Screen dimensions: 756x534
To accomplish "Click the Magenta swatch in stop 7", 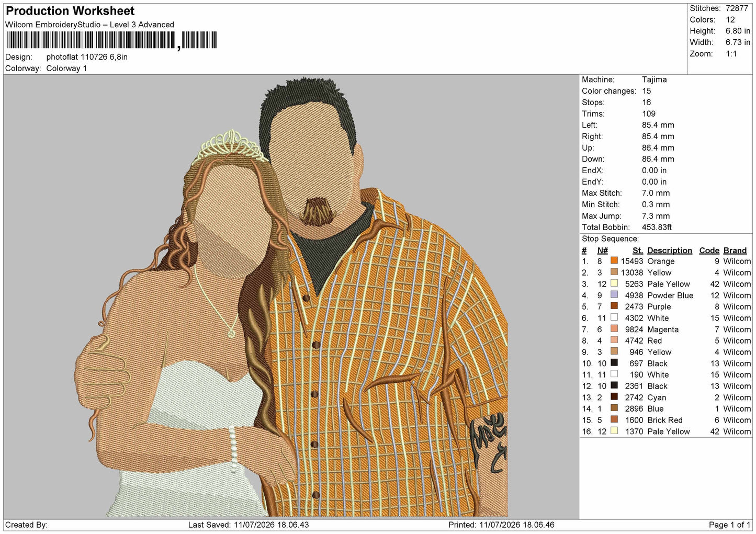I will (614, 328).
